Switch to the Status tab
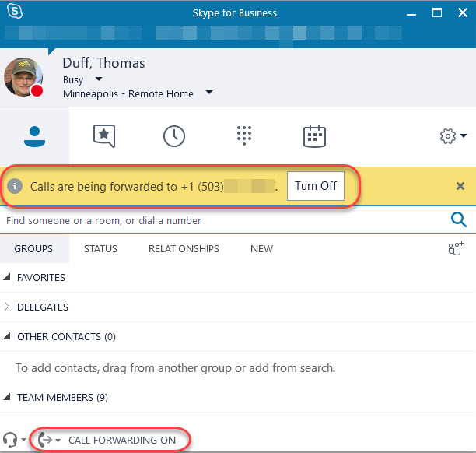 (100, 249)
